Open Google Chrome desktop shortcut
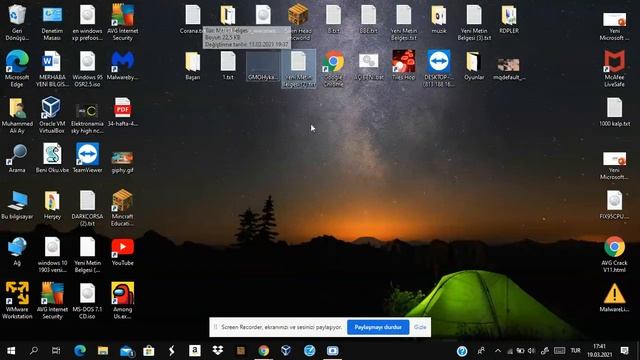 tap(333, 69)
